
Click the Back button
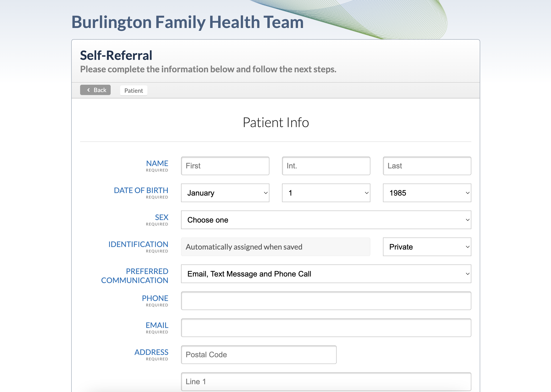tap(95, 90)
